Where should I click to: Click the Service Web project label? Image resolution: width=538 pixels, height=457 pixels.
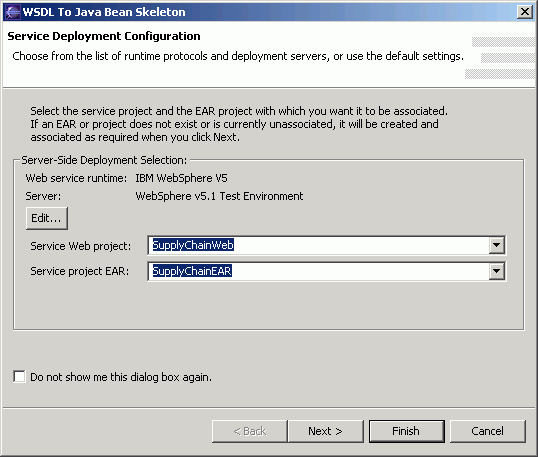coord(81,246)
